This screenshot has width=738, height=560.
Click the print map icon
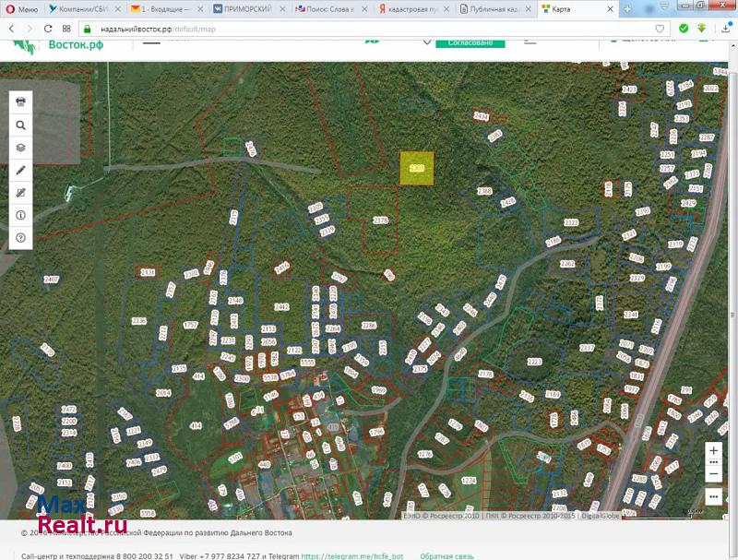(21, 102)
